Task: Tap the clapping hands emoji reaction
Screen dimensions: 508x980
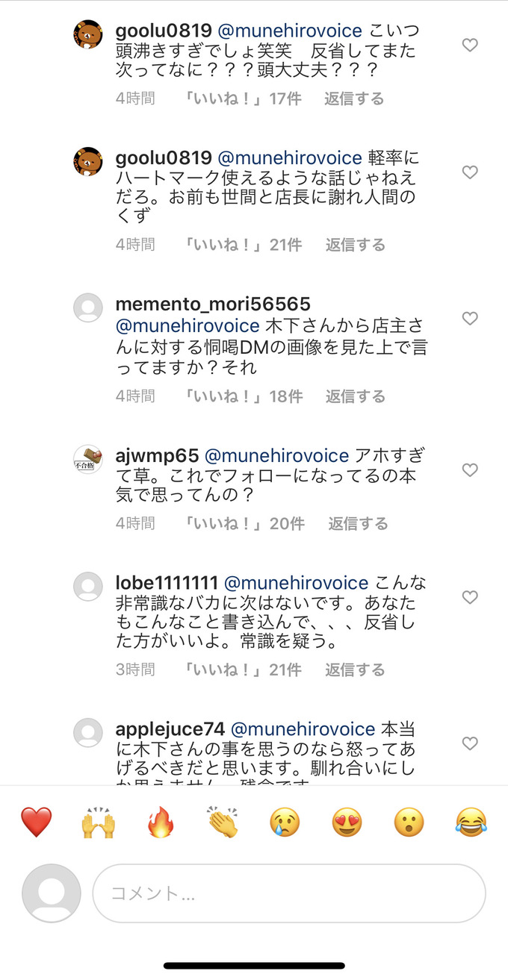Action: pyautogui.click(x=223, y=823)
